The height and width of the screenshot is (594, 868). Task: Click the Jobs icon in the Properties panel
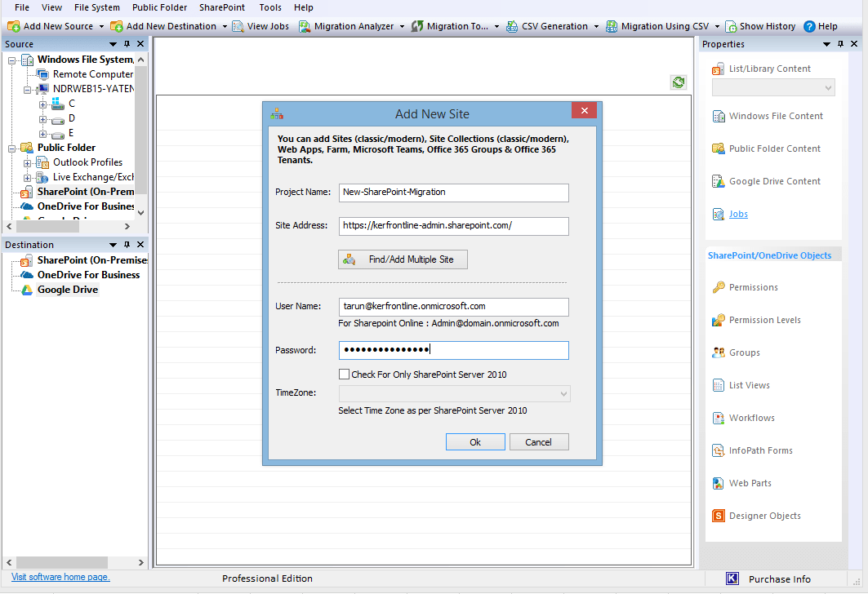719,214
